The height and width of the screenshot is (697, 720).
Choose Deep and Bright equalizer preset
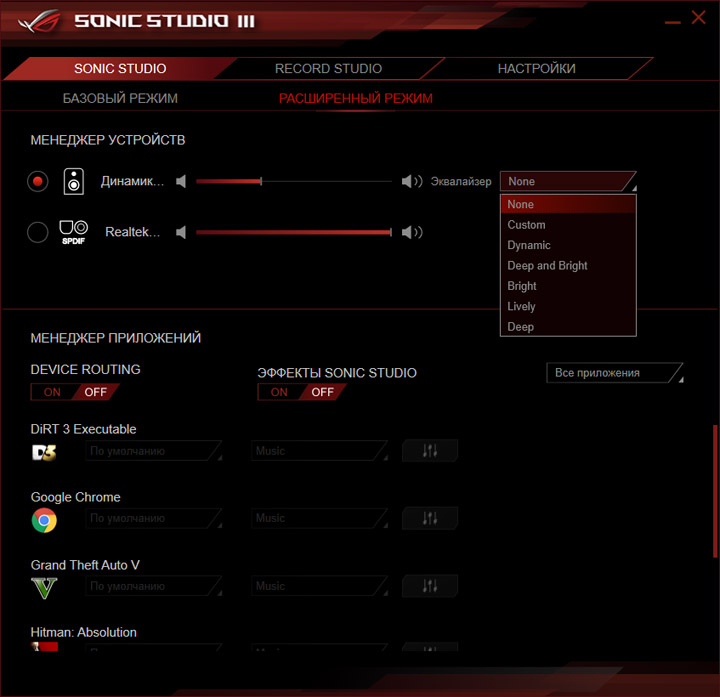568,265
